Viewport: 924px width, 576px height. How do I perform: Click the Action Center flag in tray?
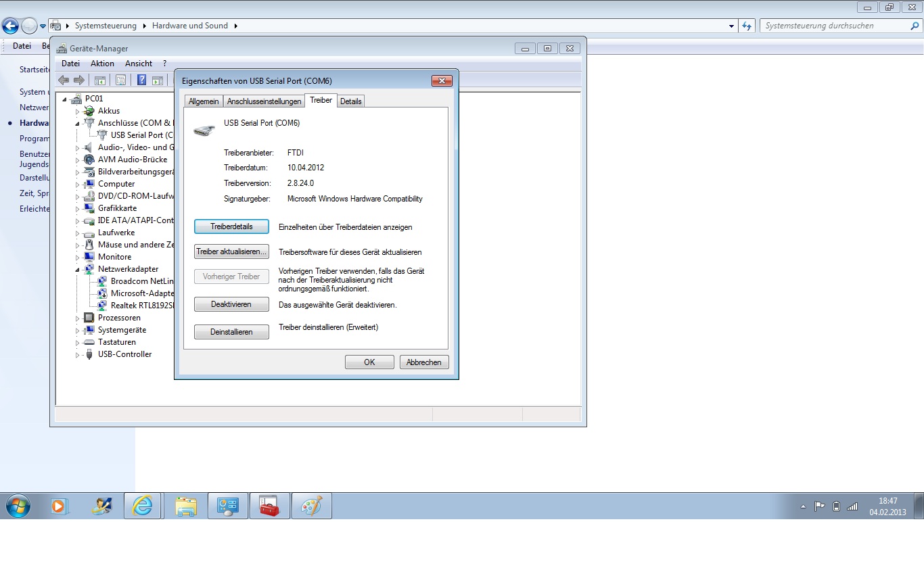click(x=820, y=506)
